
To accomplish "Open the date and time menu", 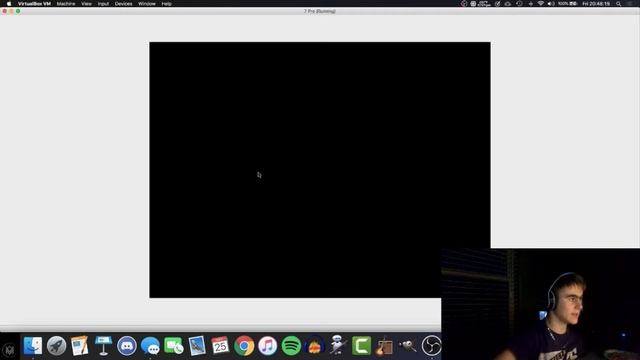I will click(596, 4).
